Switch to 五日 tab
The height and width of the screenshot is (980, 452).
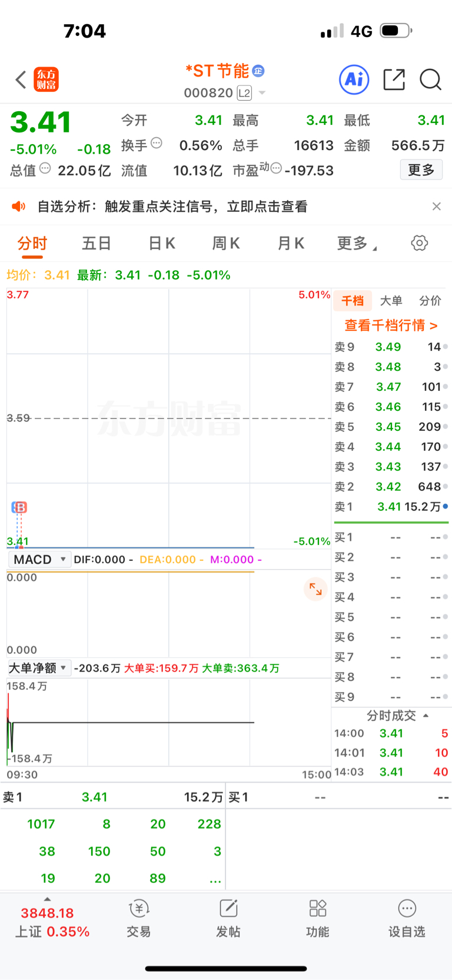pyautogui.click(x=97, y=243)
